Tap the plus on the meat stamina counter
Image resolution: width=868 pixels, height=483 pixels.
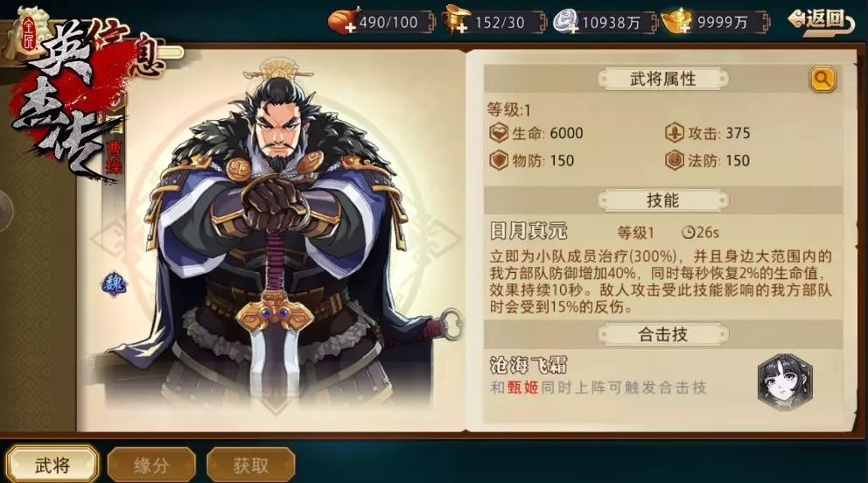point(350,28)
